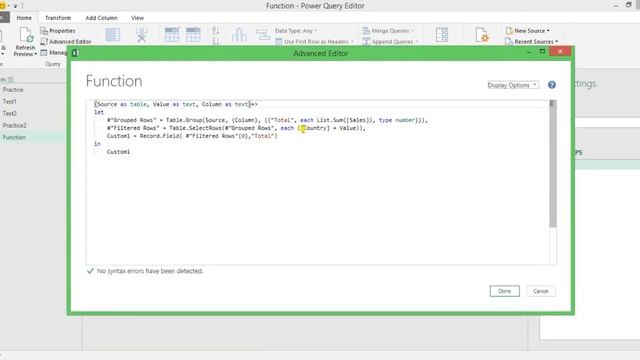The width and height of the screenshot is (640, 360).
Task: Click the Data Source Settings icon
Action: pos(482,35)
